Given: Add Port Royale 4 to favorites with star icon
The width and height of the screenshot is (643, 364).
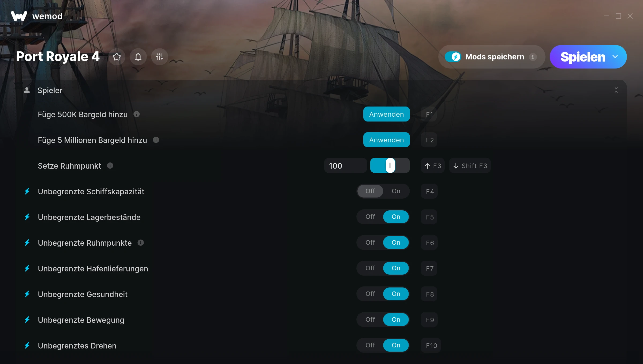Looking at the screenshot, I should (x=117, y=57).
